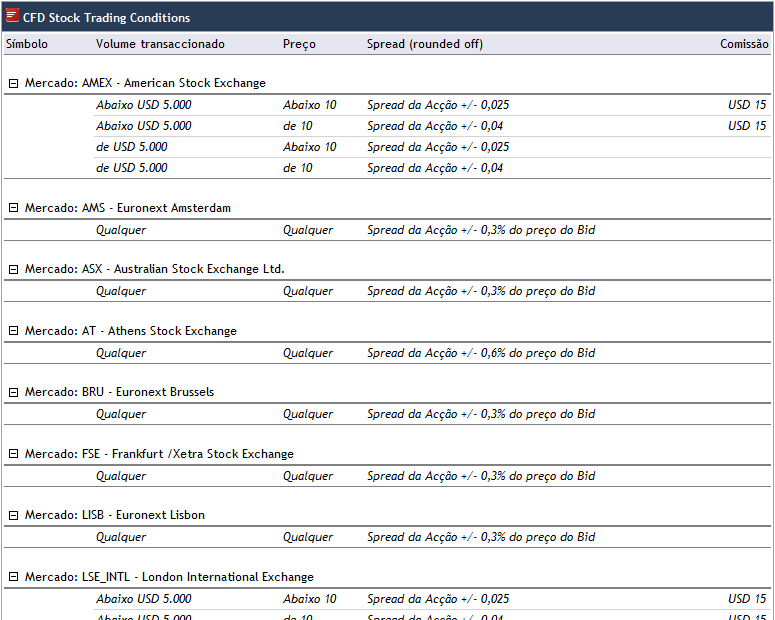Screen dimensions: 775x620
Task: Click Athens Stock Exchange 'Qualquer' volume cell
Action: click(x=121, y=353)
